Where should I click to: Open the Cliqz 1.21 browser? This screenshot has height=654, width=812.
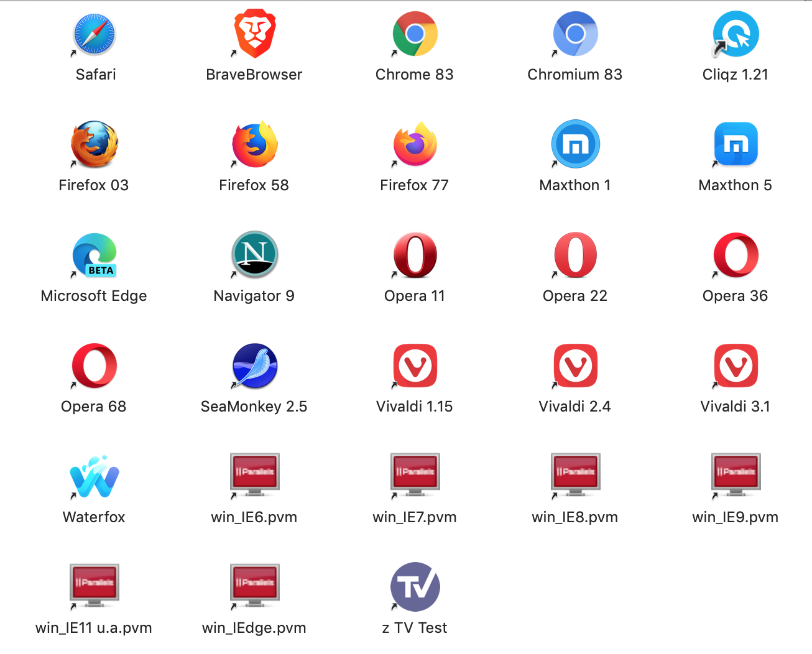point(736,34)
